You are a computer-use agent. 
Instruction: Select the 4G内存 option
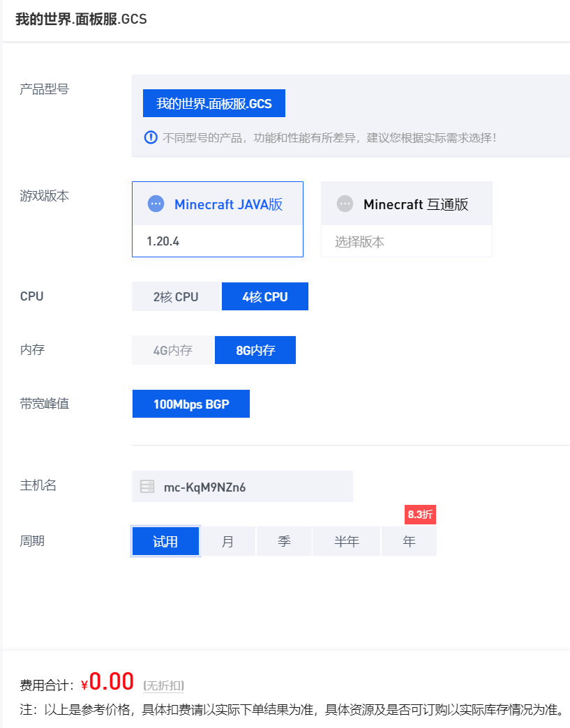point(173,350)
